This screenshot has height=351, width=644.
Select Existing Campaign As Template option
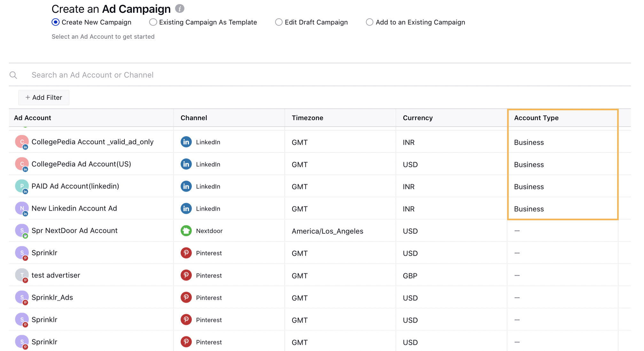[x=153, y=22]
